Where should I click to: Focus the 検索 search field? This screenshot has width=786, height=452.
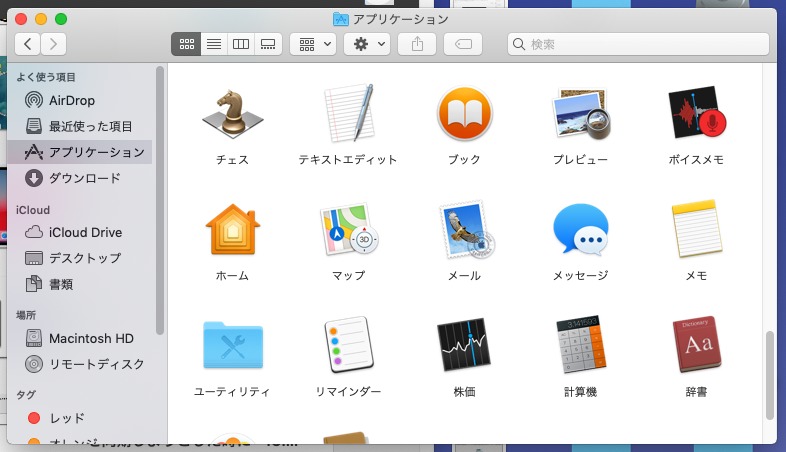tap(638, 44)
